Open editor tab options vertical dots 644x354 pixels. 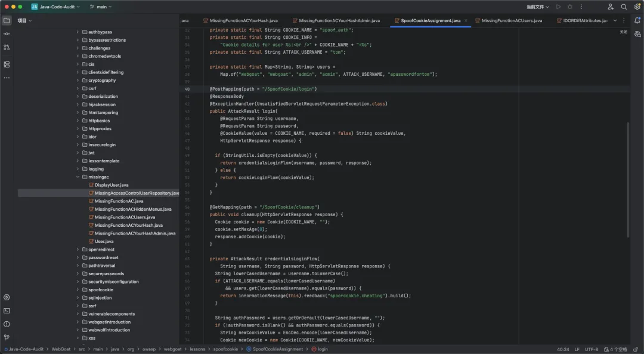tap(624, 20)
